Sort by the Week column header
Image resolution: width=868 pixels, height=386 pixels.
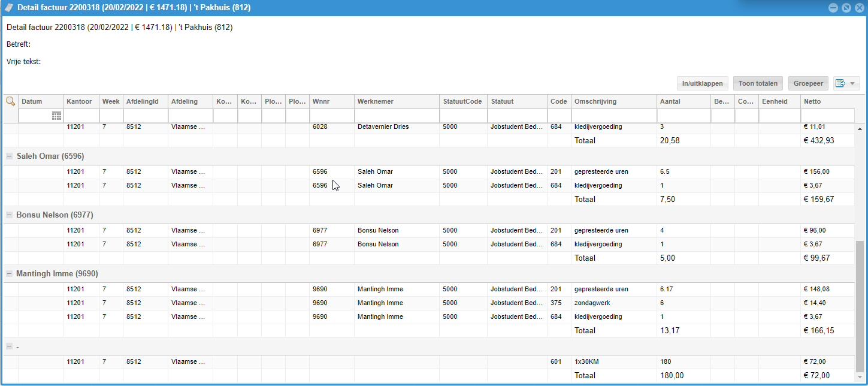tap(111, 101)
